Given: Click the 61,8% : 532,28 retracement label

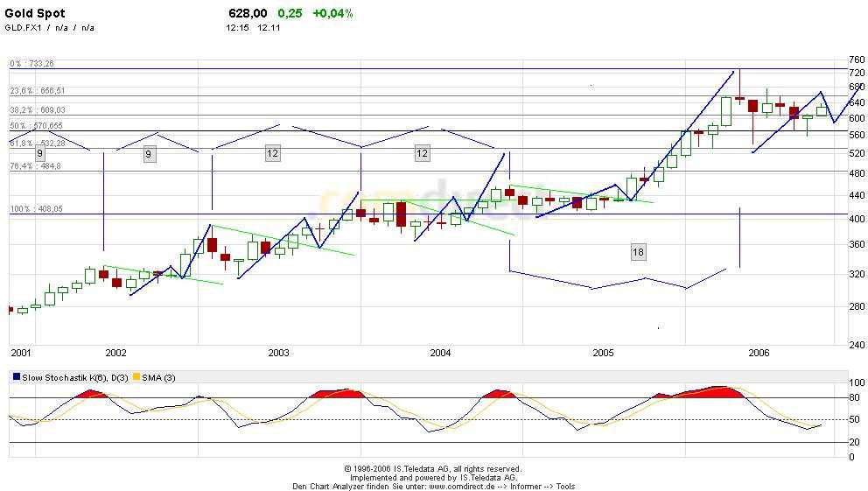Looking at the screenshot, I should coord(37,144).
